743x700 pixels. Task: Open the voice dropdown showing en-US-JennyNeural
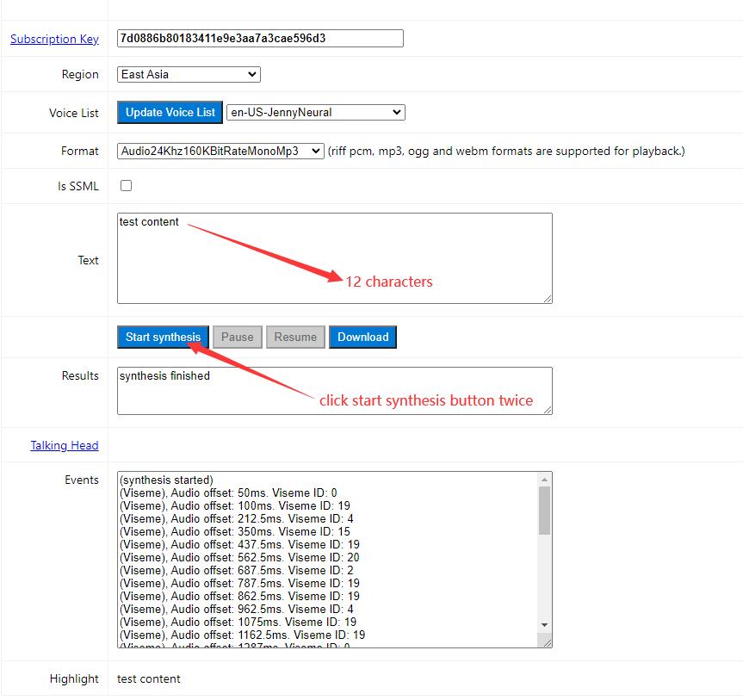tap(316, 112)
